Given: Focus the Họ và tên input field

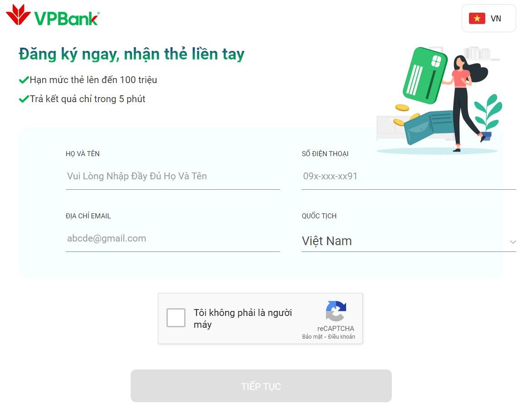Looking at the screenshot, I should (x=173, y=176).
